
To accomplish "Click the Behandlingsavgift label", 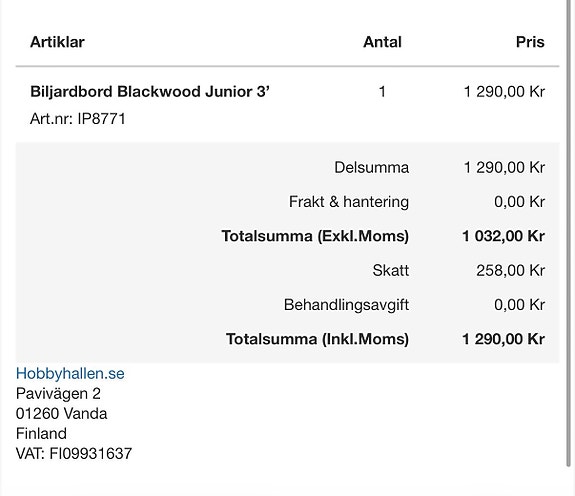I will [346, 305].
